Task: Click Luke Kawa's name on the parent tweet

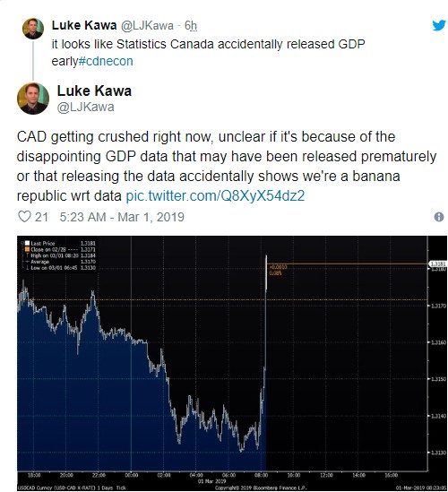Action: 84,25
